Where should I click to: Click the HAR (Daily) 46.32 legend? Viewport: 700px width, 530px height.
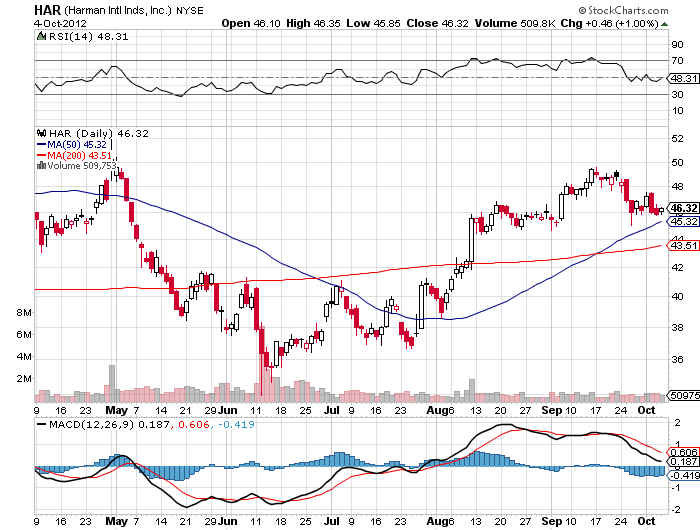(x=99, y=134)
